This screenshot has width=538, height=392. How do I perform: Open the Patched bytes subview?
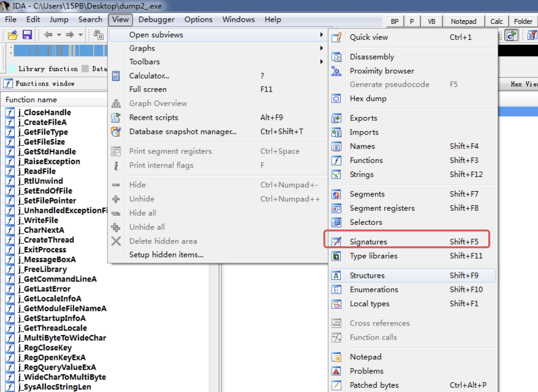click(x=374, y=385)
